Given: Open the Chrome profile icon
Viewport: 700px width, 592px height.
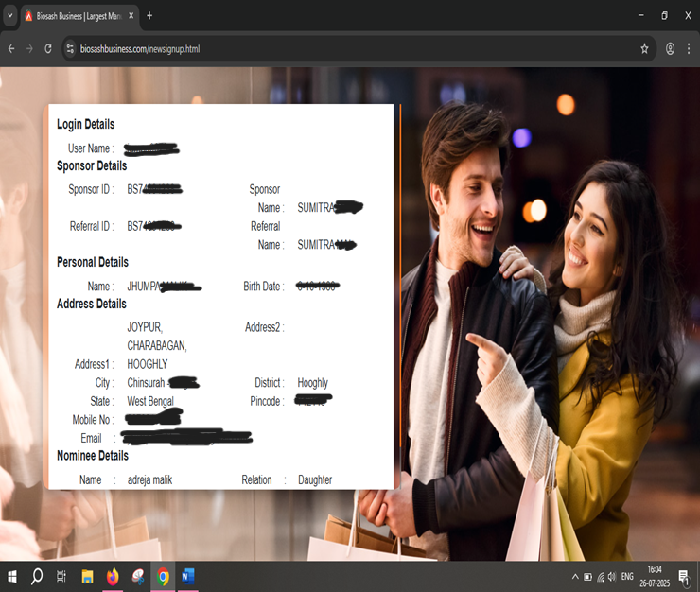Looking at the screenshot, I should point(670,48).
